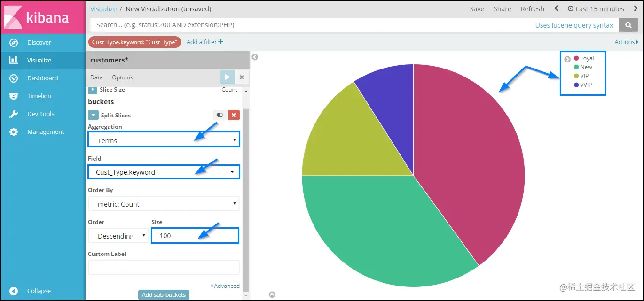Click the Dev Tools wrench icon
Image resolution: width=644 pixels, height=301 pixels.
14,114
